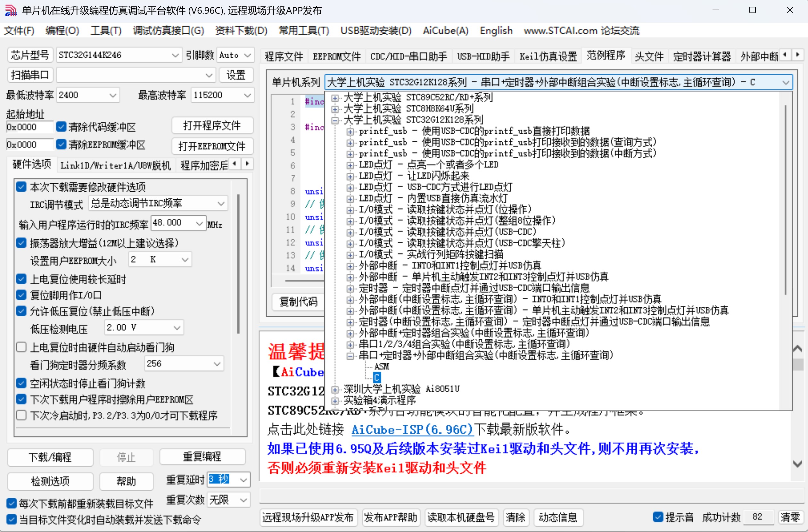
Task: Expand the STC89C52RC/RD+ series tree node
Action: (335, 98)
